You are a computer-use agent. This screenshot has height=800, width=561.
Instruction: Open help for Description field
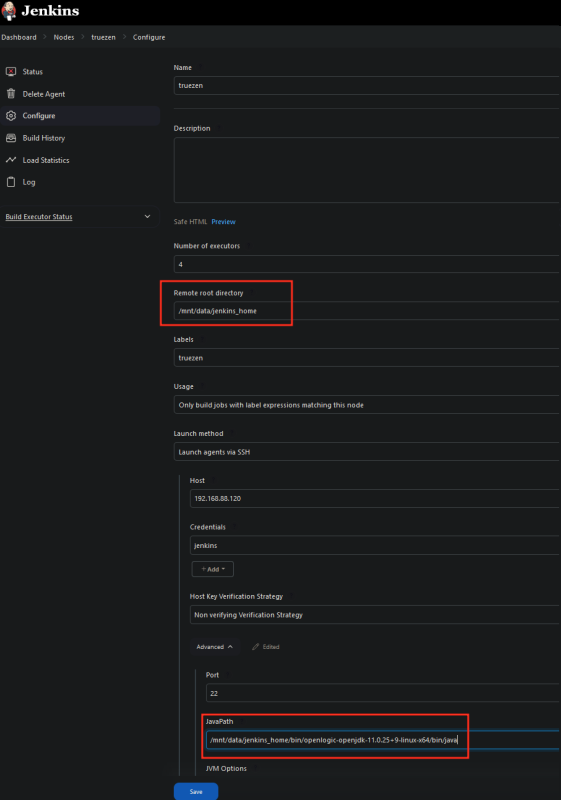click(218, 128)
